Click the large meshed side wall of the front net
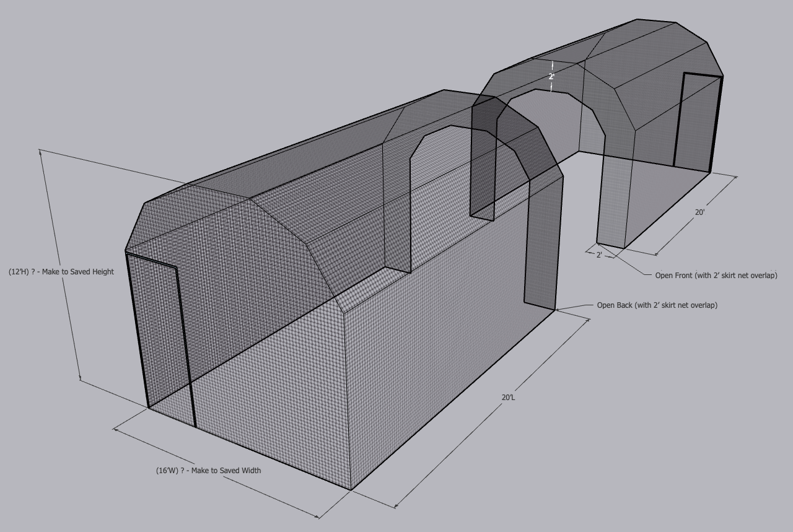Image resolution: width=793 pixels, height=532 pixels. (446, 347)
